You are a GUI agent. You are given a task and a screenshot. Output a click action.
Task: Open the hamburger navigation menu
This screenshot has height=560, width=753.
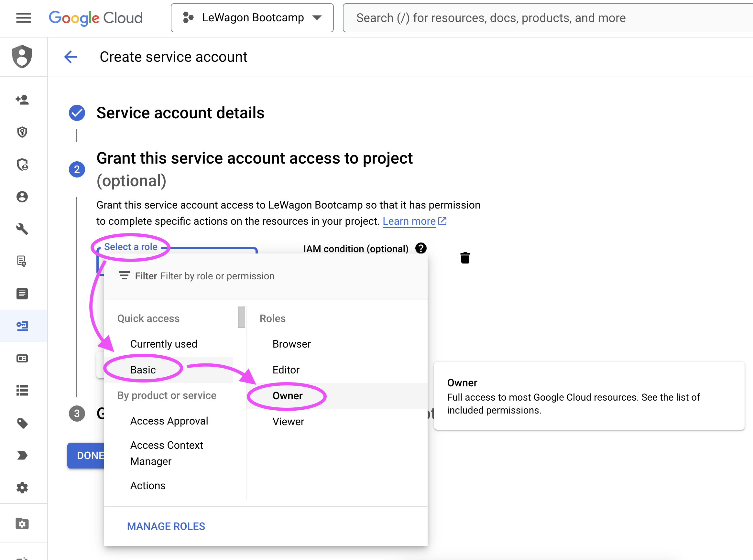click(23, 18)
